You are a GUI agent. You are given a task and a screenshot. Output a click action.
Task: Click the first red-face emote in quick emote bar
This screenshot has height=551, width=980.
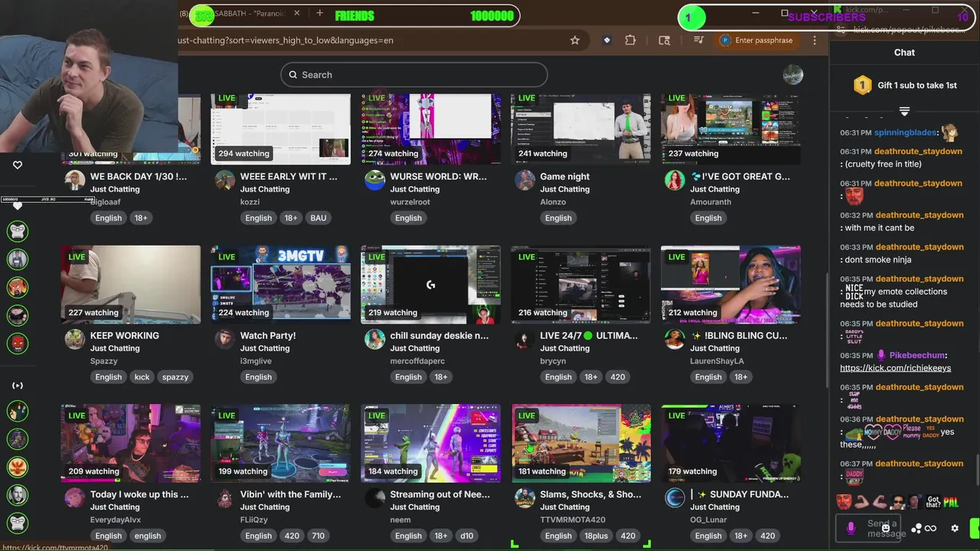(x=844, y=502)
